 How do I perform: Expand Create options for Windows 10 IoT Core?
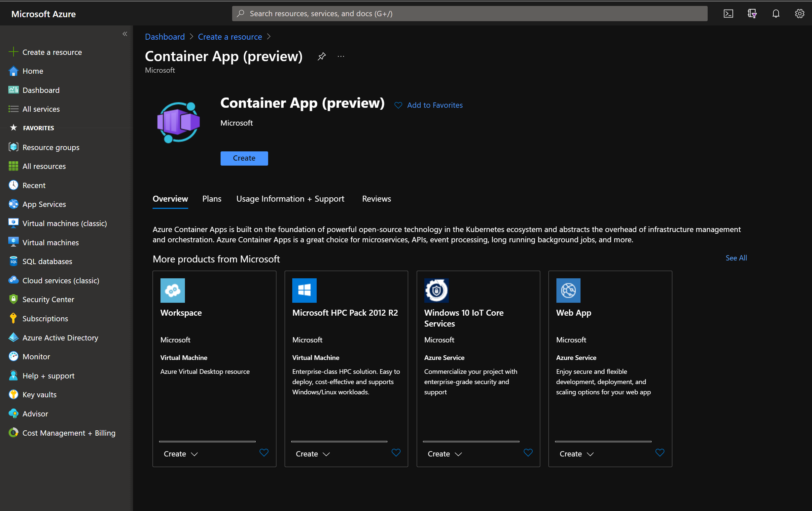click(444, 453)
